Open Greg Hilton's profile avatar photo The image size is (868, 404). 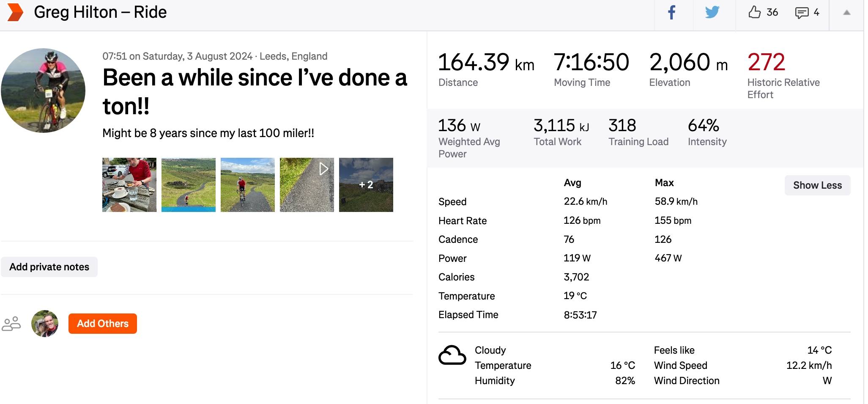click(x=43, y=91)
